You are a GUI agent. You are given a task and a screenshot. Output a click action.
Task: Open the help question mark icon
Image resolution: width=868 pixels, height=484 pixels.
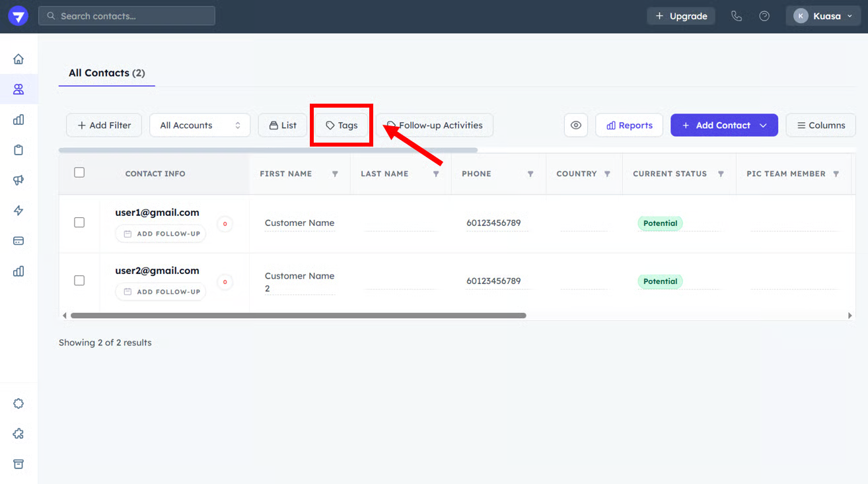pos(764,16)
